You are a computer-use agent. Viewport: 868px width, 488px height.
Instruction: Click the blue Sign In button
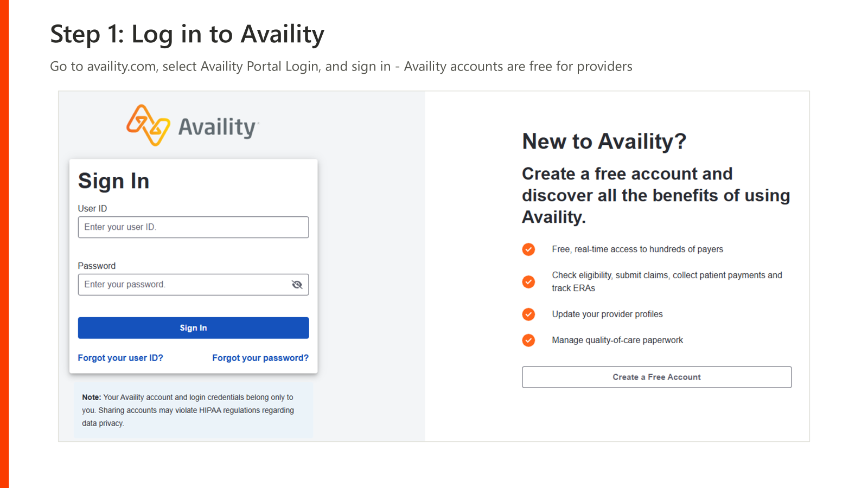pyautogui.click(x=193, y=328)
